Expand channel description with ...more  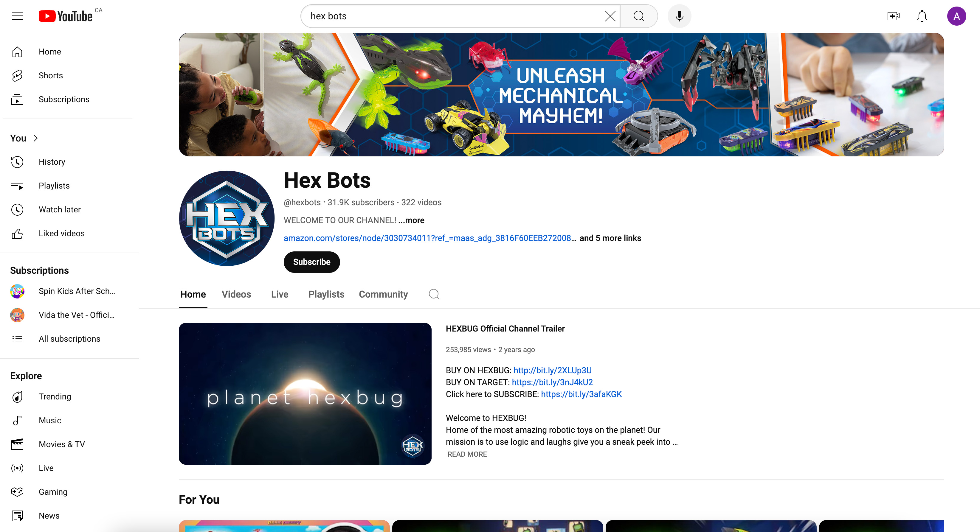pos(411,220)
